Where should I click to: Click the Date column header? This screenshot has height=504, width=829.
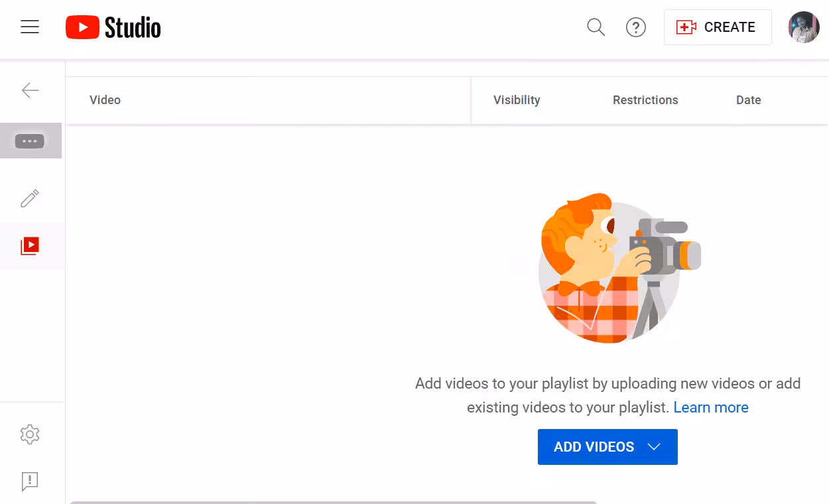[748, 100]
